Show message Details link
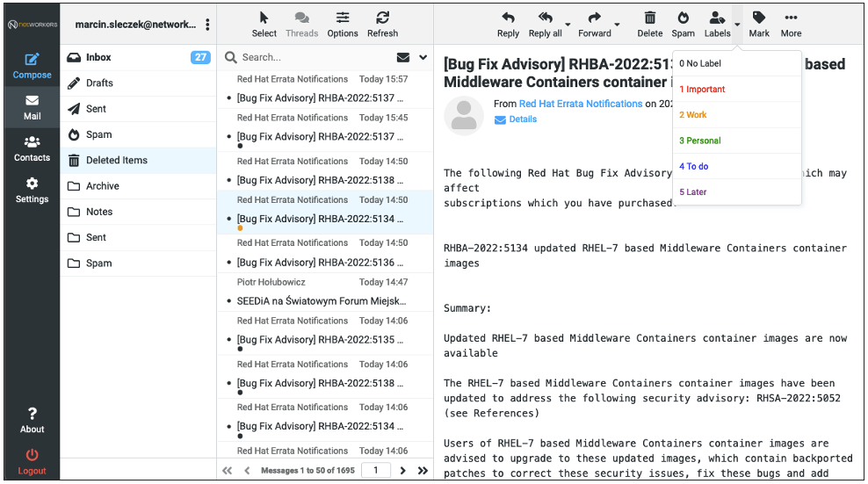This screenshot has width=868, height=484. [522, 119]
